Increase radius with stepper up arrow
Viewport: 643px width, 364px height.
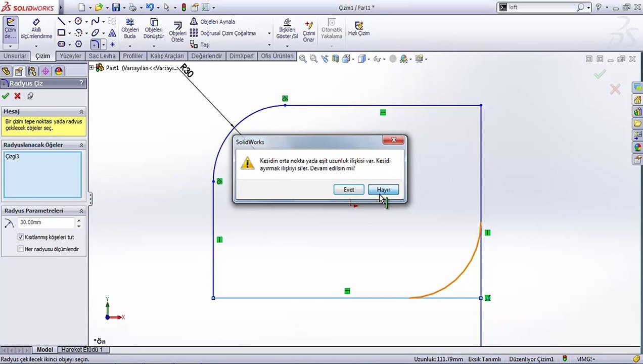coord(78,220)
